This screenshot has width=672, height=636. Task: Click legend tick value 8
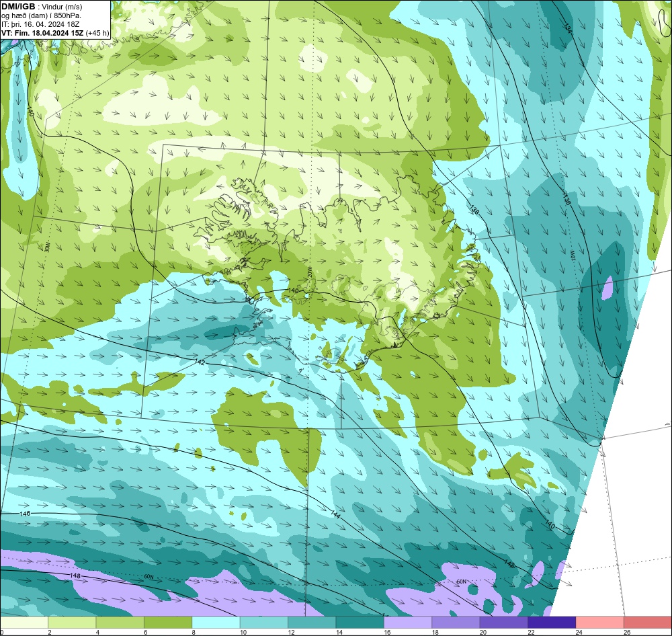194,632
